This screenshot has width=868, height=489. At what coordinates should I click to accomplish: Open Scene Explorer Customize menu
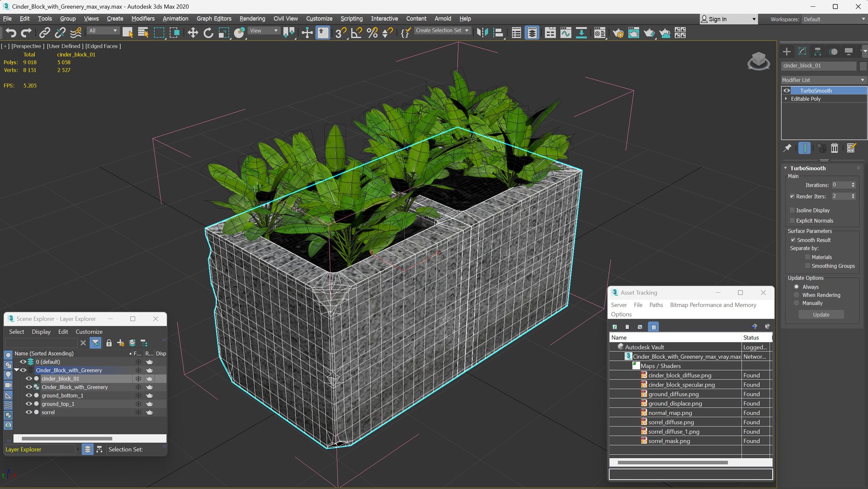[89, 331]
